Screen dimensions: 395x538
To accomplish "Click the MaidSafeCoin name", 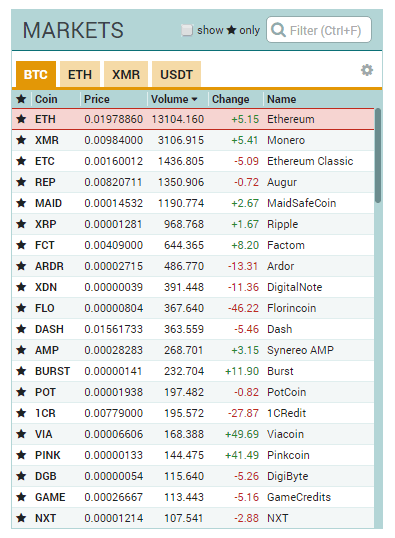I will pos(301,203).
